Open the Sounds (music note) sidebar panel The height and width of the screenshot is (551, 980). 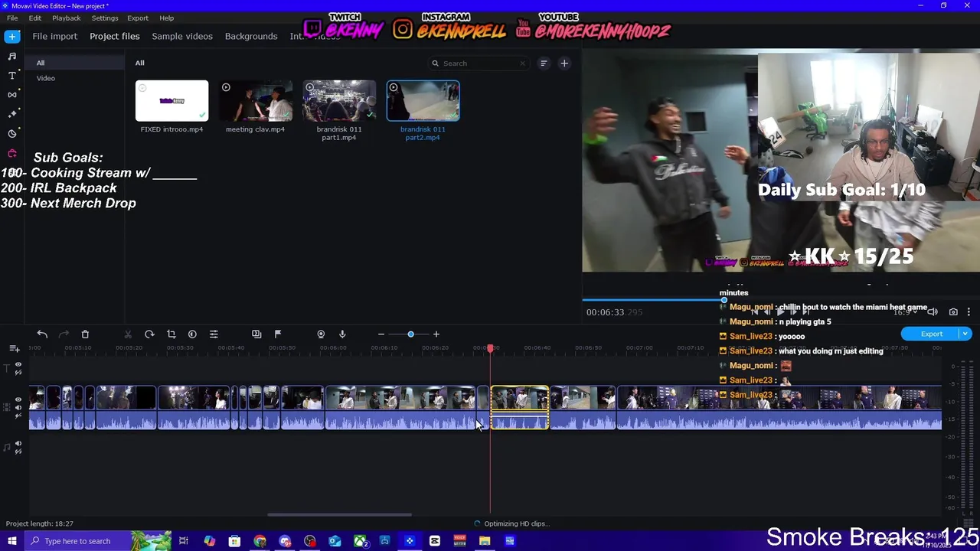coord(12,56)
